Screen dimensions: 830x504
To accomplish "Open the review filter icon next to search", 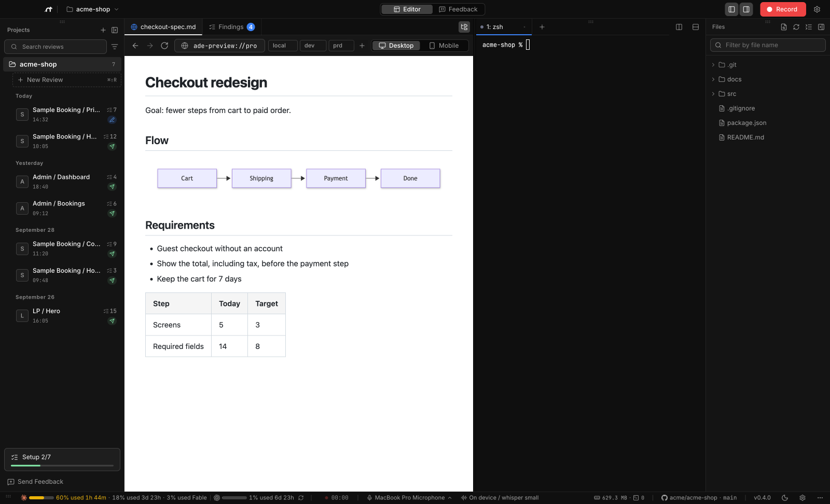I will point(115,47).
